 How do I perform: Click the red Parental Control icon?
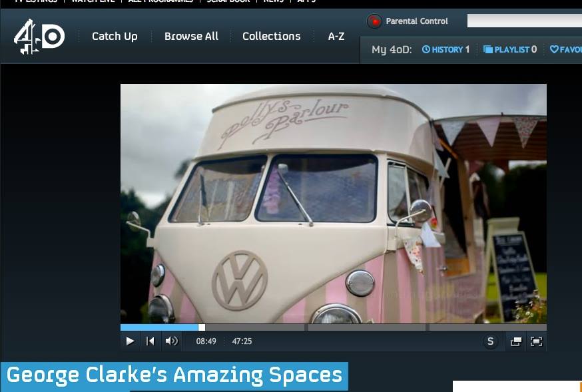374,21
